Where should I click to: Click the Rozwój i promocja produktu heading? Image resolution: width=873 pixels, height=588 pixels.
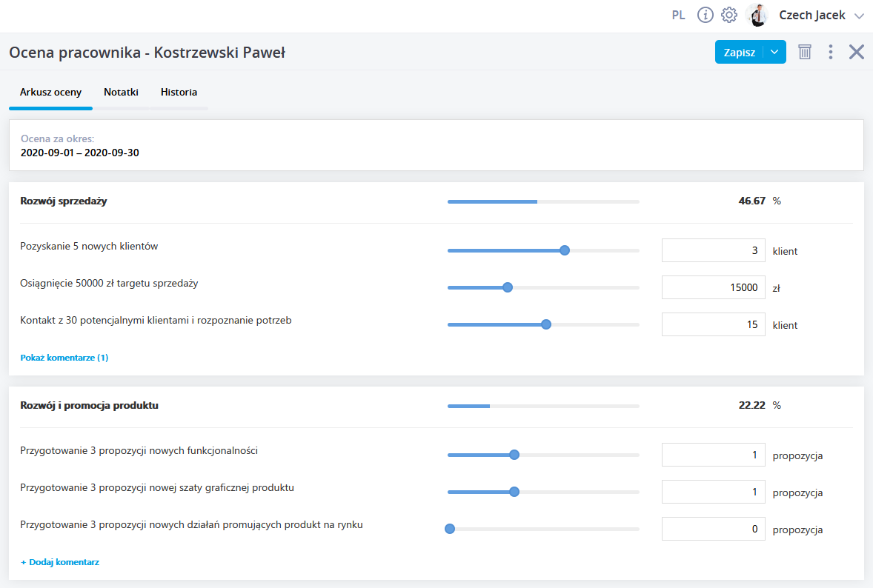tap(89, 406)
